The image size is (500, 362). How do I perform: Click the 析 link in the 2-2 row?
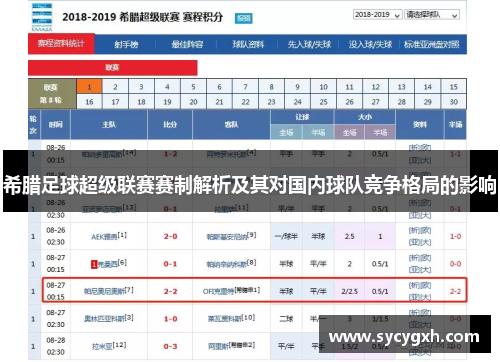click(414, 285)
